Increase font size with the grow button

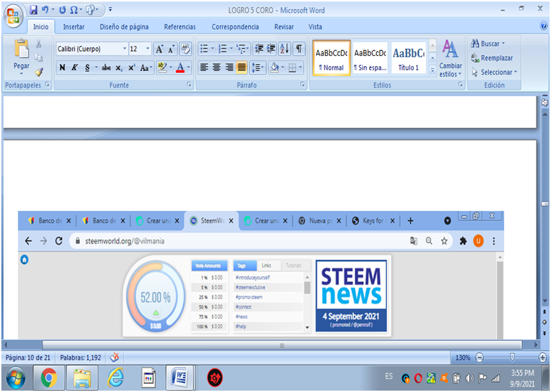(x=159, y=49)
